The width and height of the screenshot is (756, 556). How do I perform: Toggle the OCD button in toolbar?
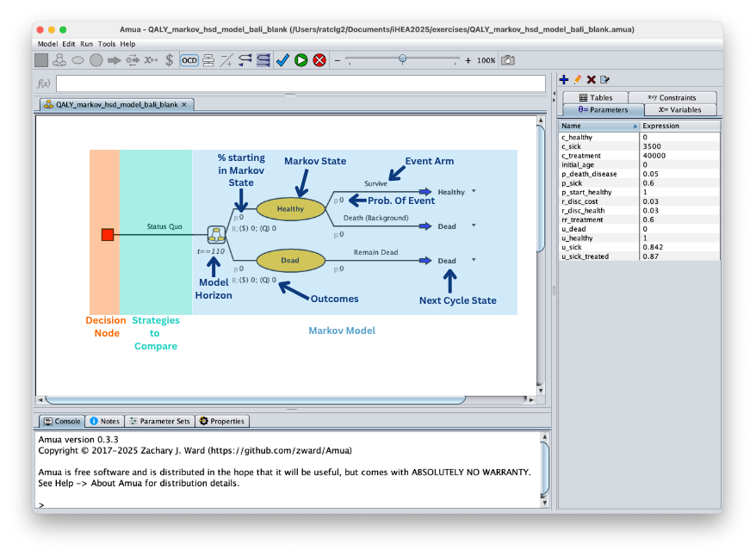pyautogui.click(x=189, y=60)
